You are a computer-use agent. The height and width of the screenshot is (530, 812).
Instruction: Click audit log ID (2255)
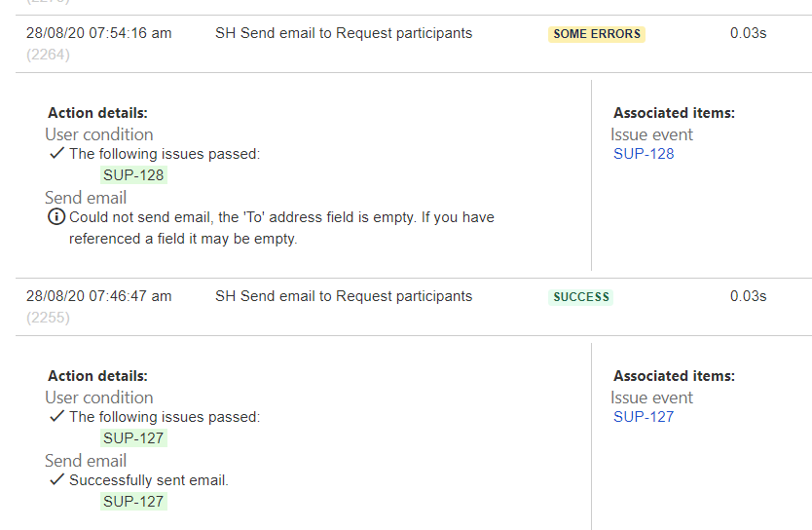[x=48, y=318]
